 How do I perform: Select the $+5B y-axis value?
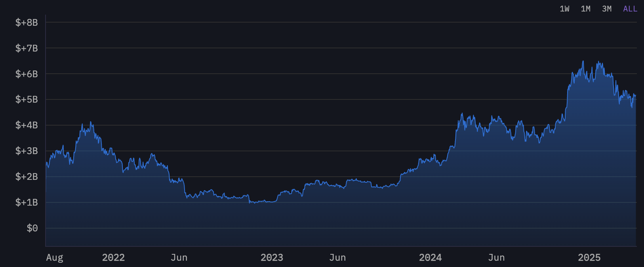pyautogui.click(x=27, y=99)
